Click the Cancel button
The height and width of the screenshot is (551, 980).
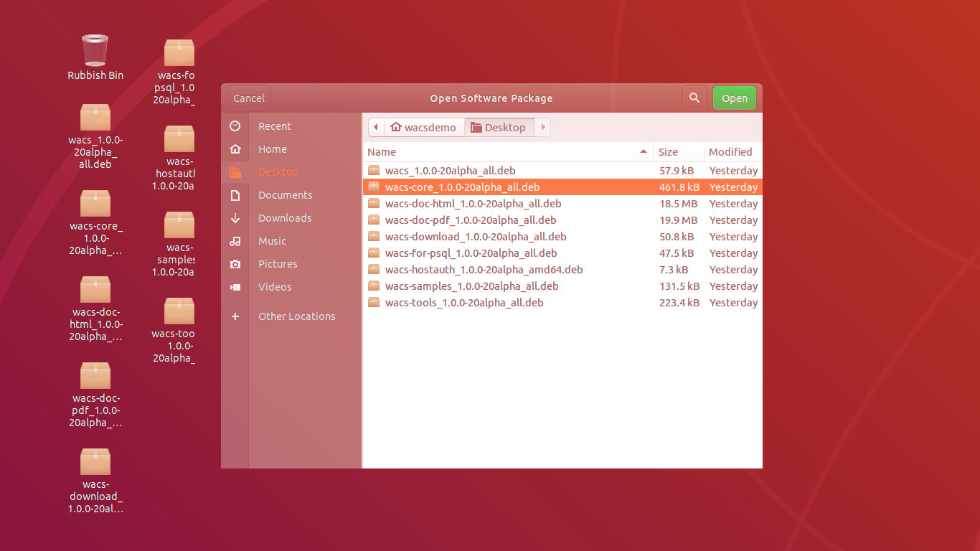(249, 98)
